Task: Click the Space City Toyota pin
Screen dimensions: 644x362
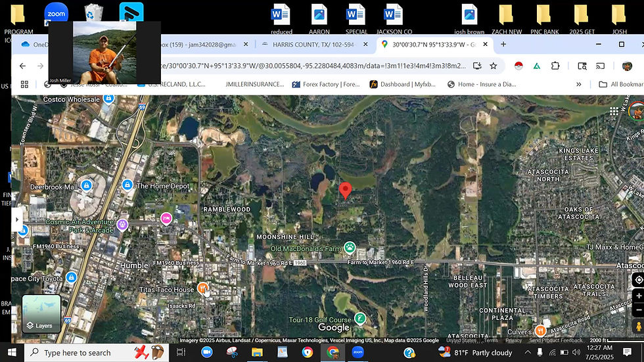Action: click(72, 277)
